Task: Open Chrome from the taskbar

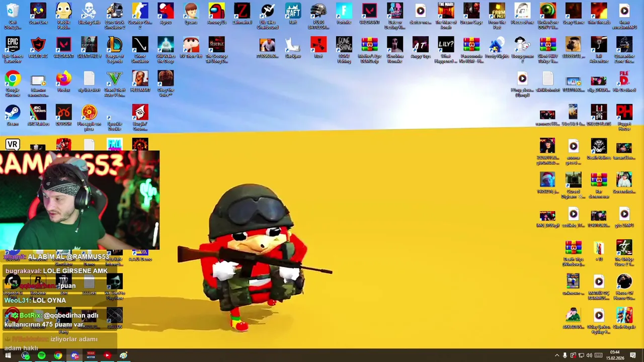Action: pos(58,356)
